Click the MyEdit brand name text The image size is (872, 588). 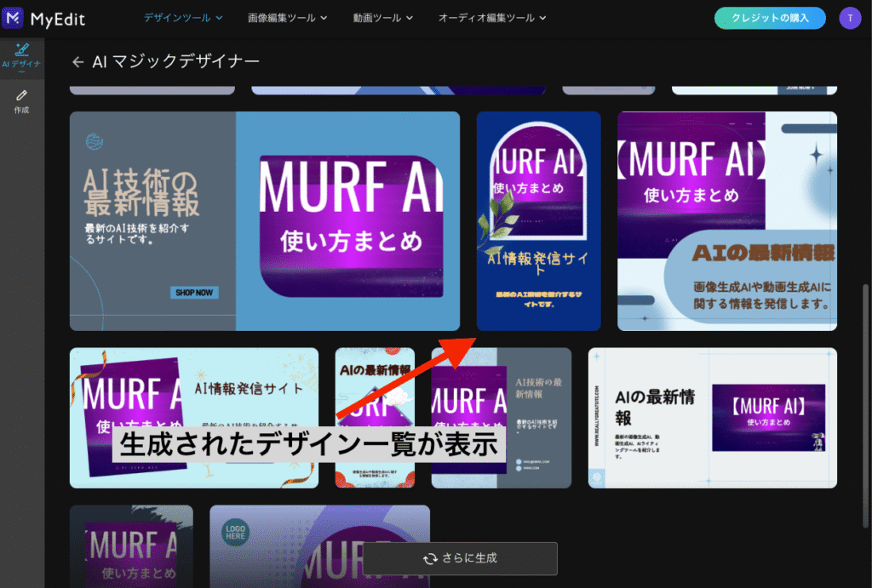coord(58,20)
